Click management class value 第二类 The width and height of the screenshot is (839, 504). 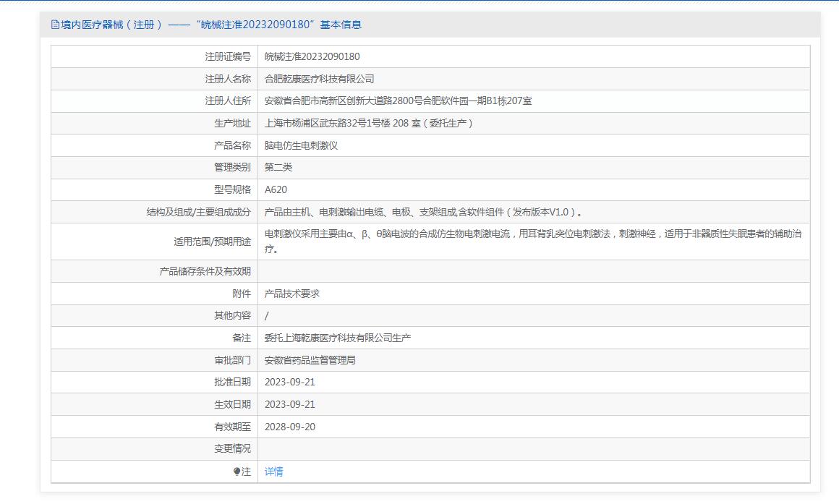coord(278,168)
